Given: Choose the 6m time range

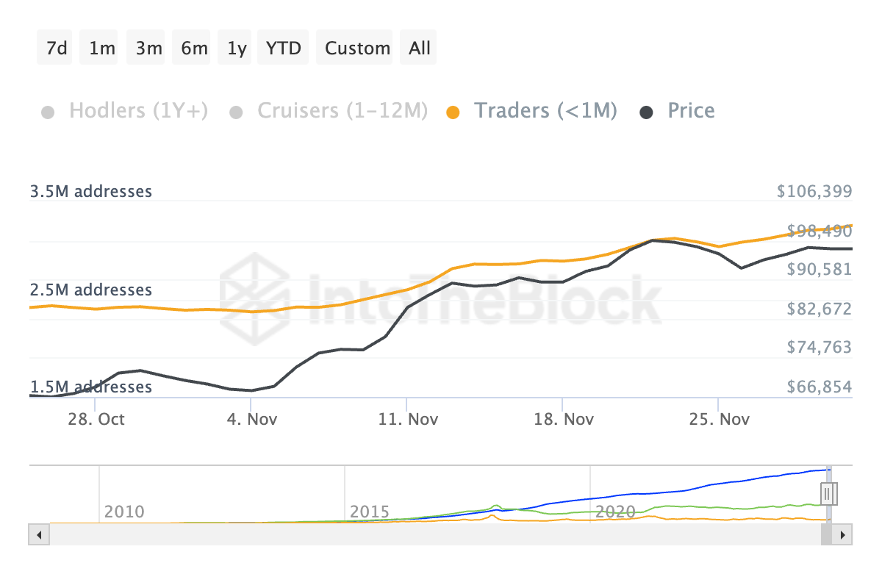Looking at the screenshot, I should pos(194,49).
